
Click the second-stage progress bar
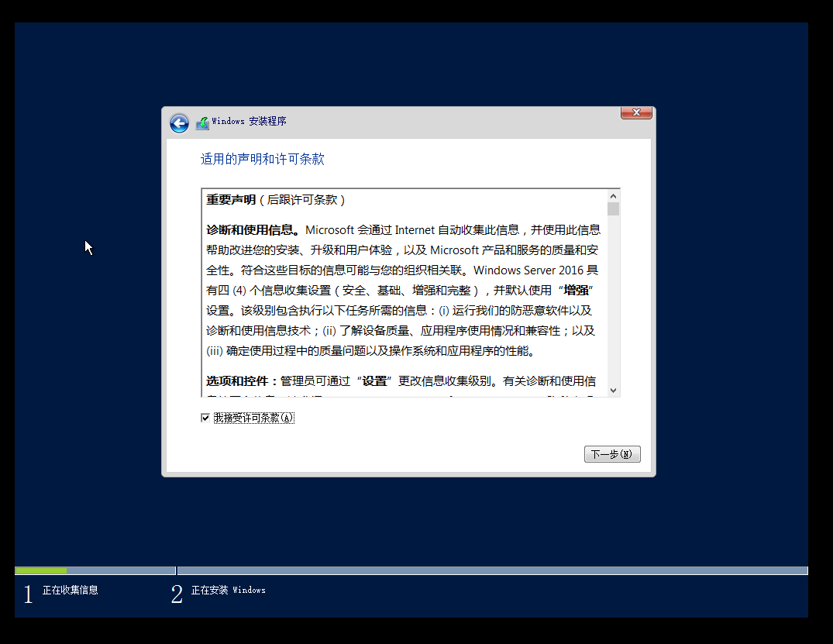[493, 570]
